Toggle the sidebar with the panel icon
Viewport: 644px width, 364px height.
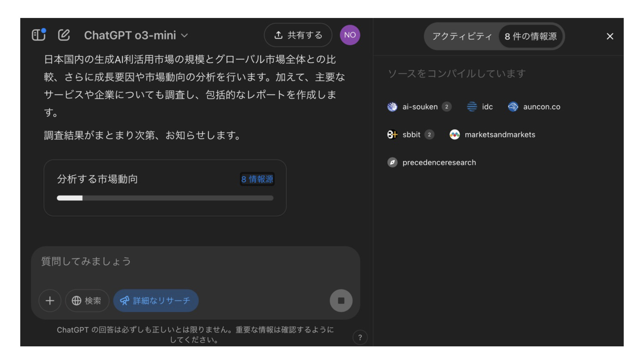38,35
